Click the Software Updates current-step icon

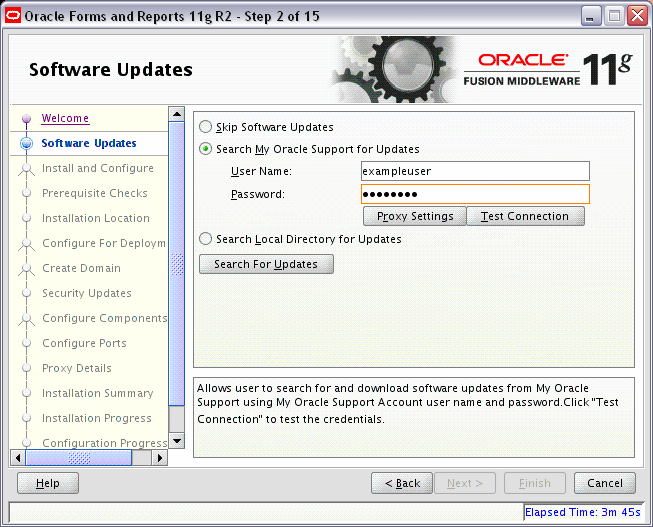coord(27,143)
